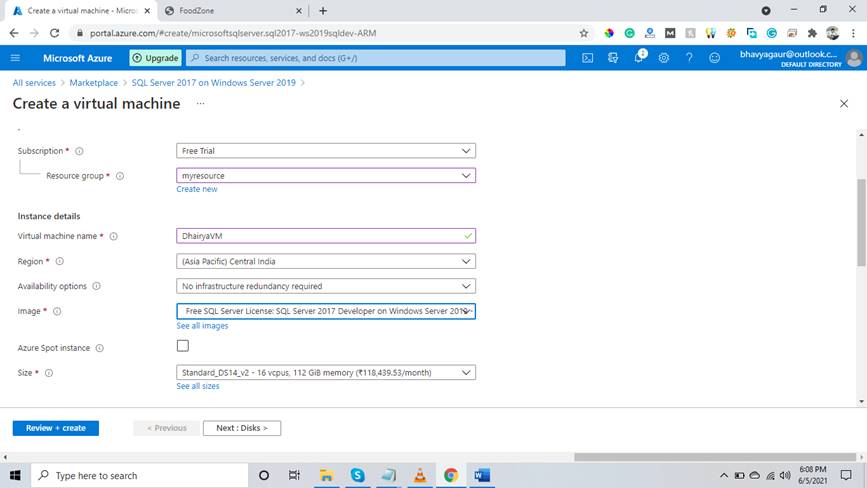867x488 pixels.
Task: Click the Microsoft Azure home label
Action: (77, 58)
